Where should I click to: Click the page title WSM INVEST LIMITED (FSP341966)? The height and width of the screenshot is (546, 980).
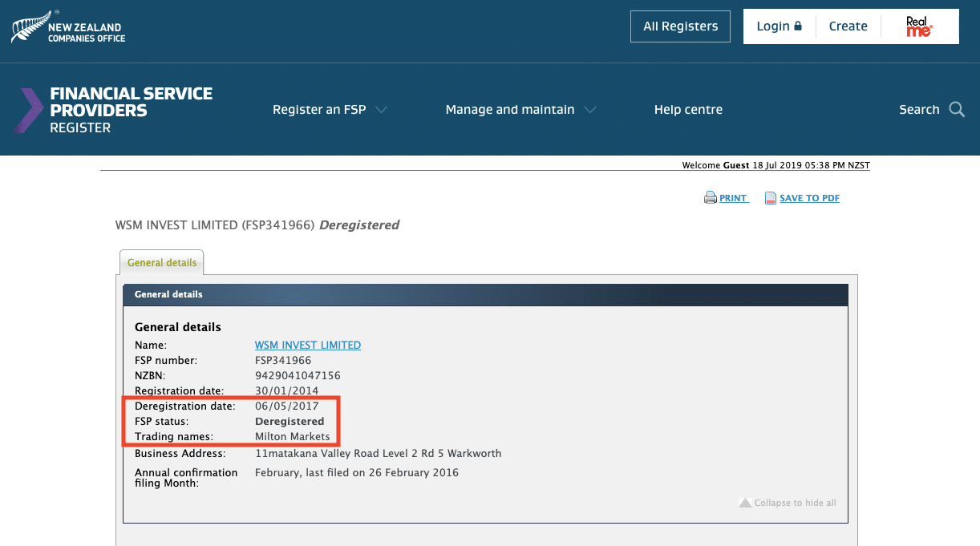(216, 225)
